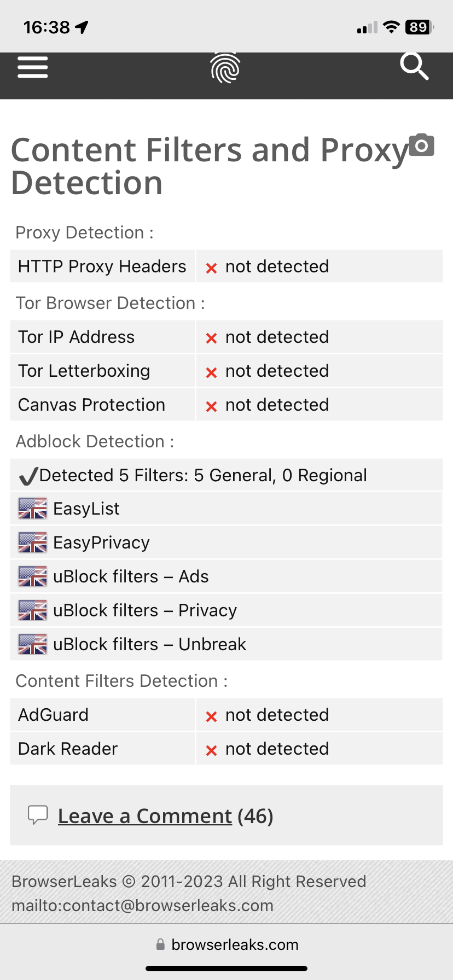
Task: Tap the browserleaks.com address bar
Action: 235,944
